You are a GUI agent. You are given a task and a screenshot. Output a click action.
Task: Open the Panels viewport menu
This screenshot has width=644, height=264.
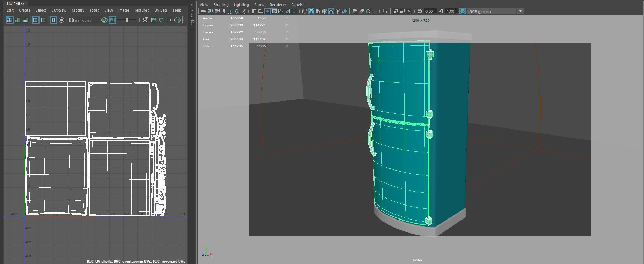[x=297, y=5]
